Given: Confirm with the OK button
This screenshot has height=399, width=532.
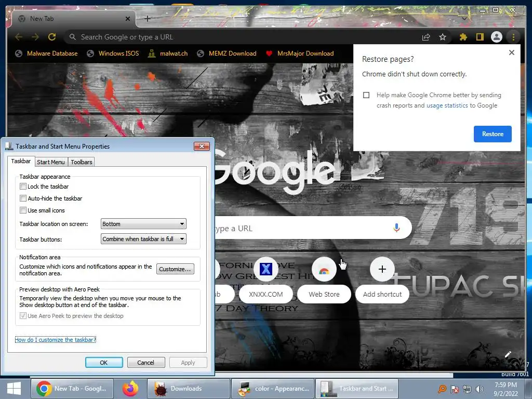Looking at the screenshot, I should pyautogui.click(x=104, y=362).
